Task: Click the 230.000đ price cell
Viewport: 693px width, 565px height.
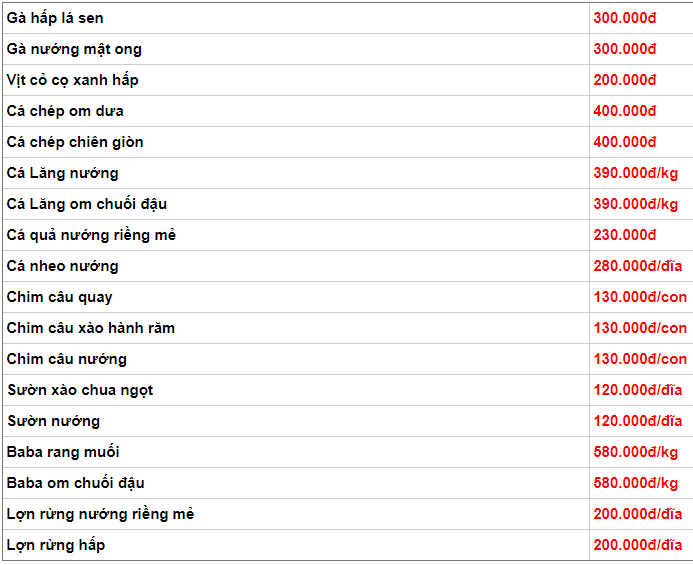Action: click(624, 235)
